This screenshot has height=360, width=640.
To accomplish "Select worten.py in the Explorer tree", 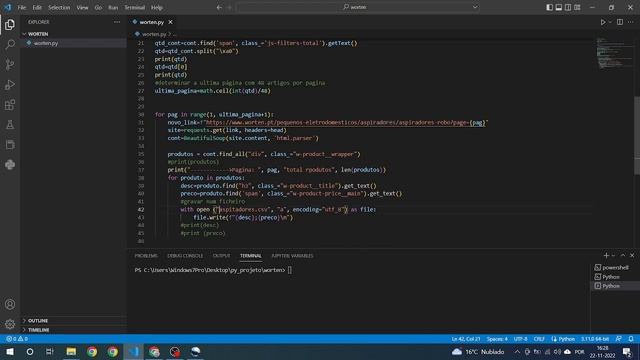I will coord(73,43).
